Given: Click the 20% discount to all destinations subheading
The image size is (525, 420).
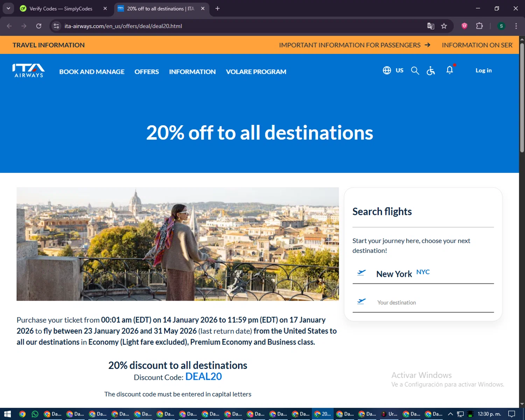Looking at the screenshot, I should point(178,365).
